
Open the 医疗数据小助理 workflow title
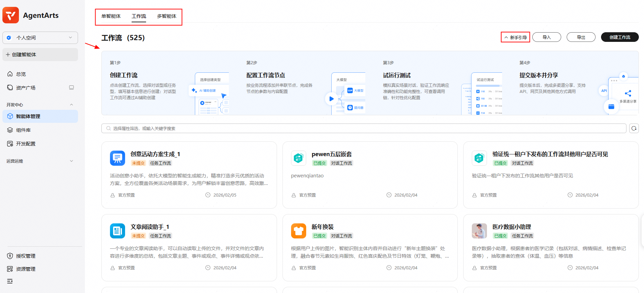pyautogui.click(x=512, y=227)
